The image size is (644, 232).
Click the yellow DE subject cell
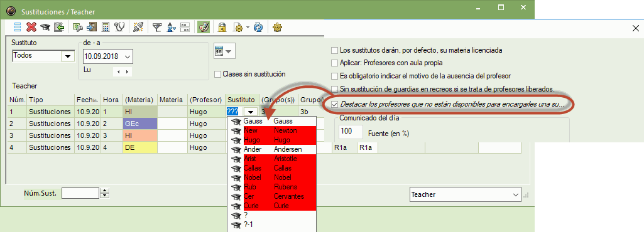click(x=139, y=148)
